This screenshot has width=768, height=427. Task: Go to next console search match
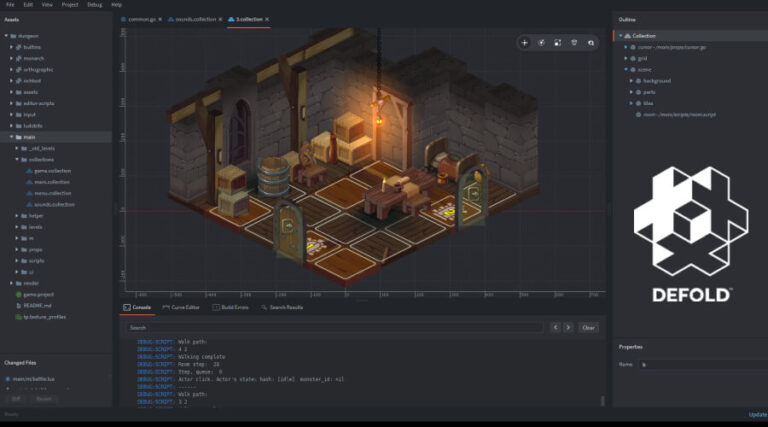(568, 328)
